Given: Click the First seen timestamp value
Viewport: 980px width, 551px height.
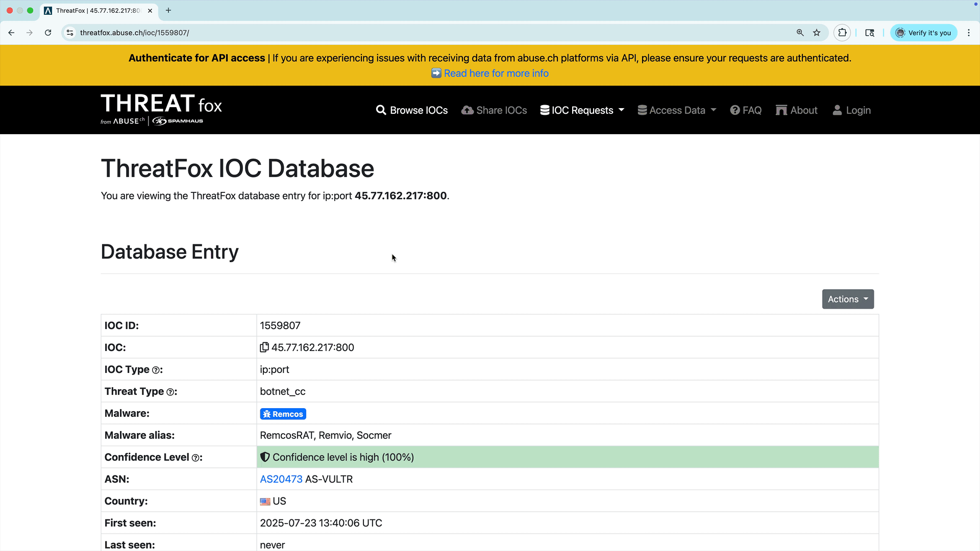Looking at the screenshot, I should [x=321, y=523].
